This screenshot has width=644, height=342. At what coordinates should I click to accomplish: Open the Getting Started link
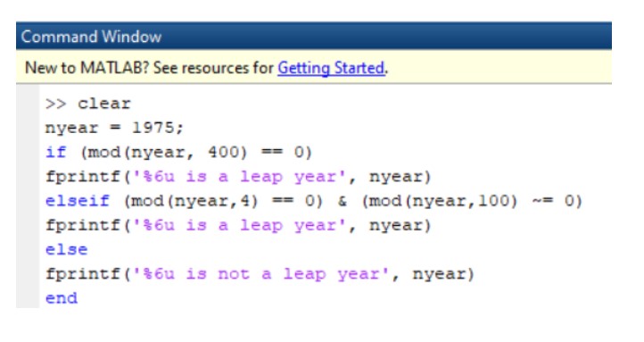(332, 68)
